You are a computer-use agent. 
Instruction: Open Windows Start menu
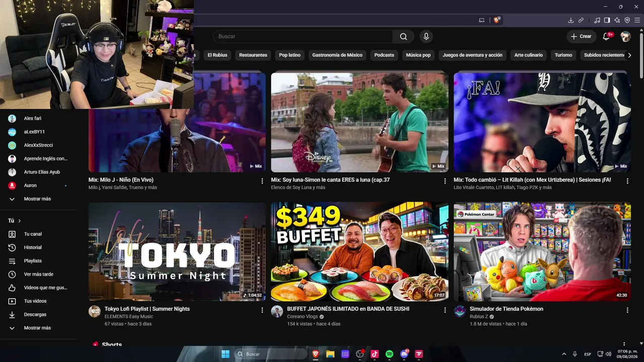click(225, 354)
